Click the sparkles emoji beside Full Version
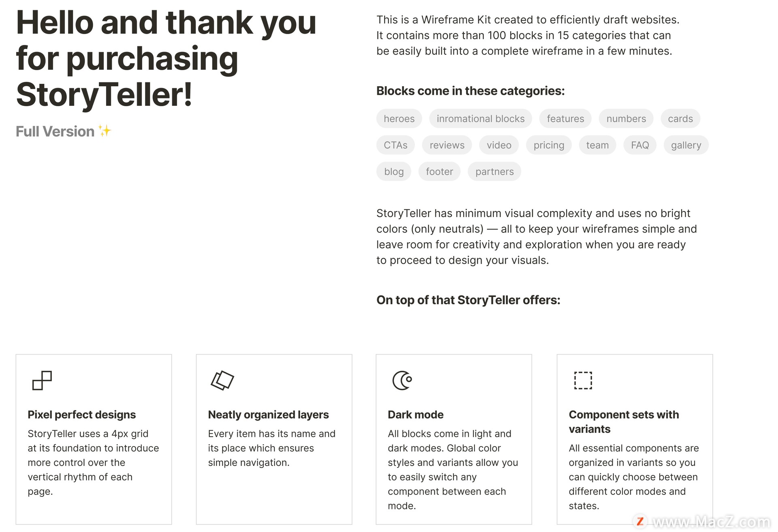778x532 pixels. tap(105, 131)
